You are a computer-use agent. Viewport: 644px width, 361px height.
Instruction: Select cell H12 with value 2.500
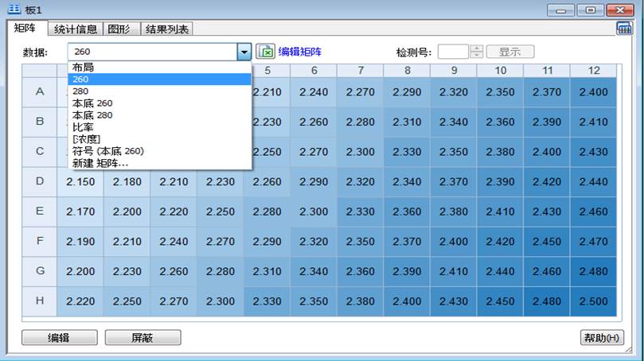(593, 302)
